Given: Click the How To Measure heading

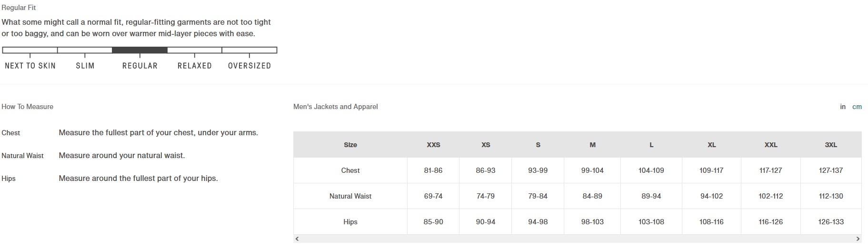Looking at the screenshot, I should 27,107.
